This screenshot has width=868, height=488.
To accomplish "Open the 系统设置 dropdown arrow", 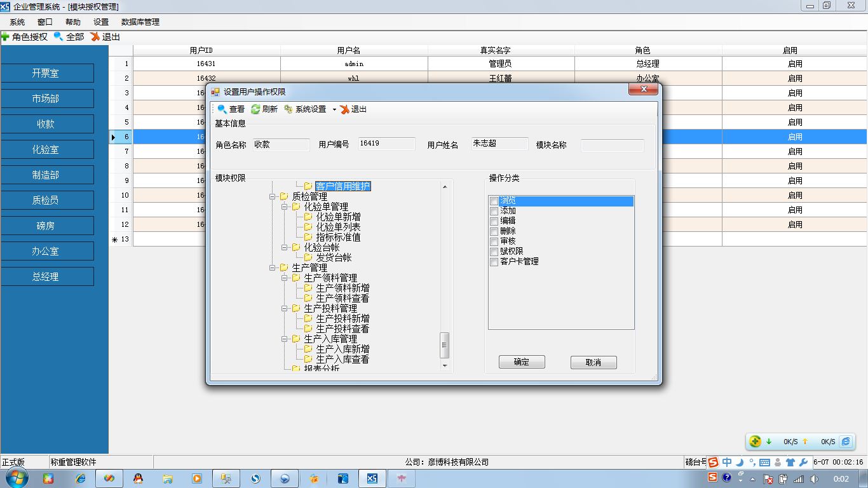I will point(334,110).
